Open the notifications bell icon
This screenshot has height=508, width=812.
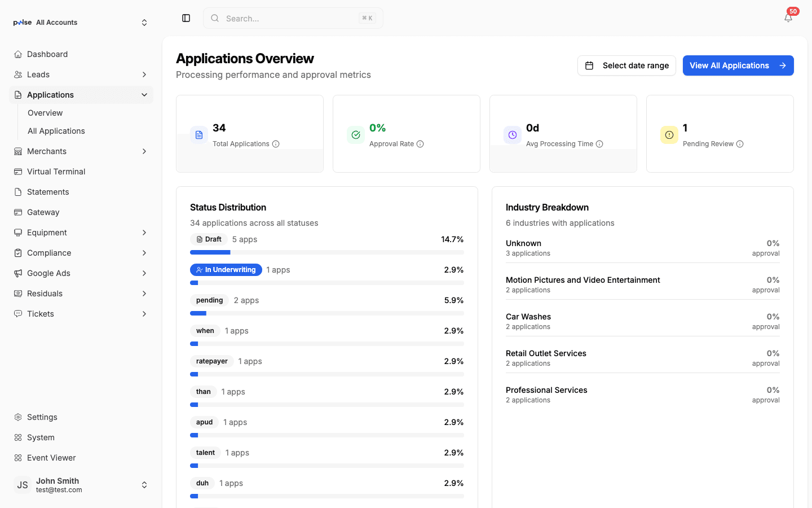[788, 17]
